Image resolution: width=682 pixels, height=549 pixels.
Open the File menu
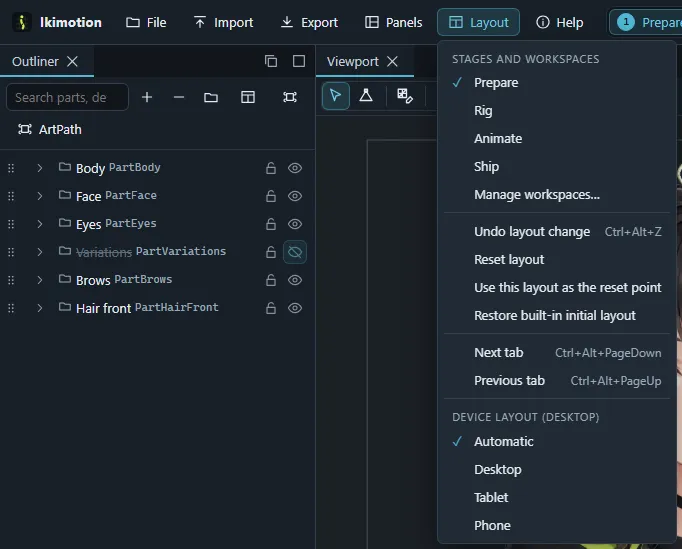[x=146, y=22]
